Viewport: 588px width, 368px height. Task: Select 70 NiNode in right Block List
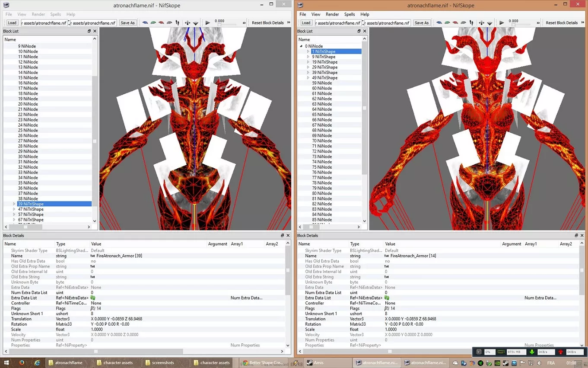click(x=322, y=141)
